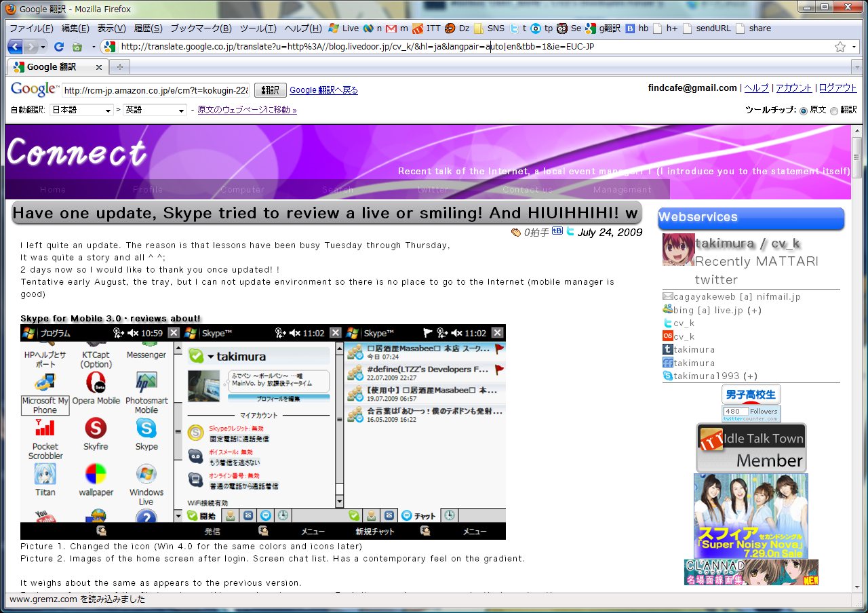Open the SNS bookmark folder
The image size is (868, 613).
[489, 28]
